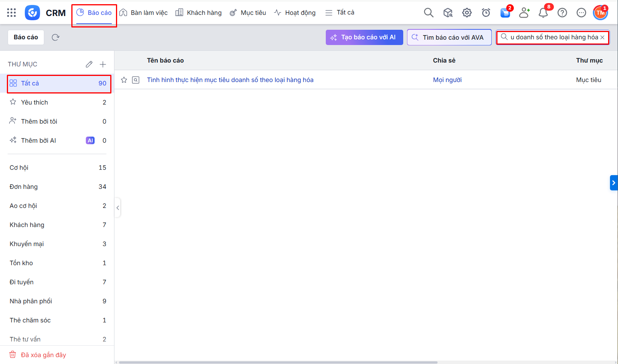The width and height of the screenshot is (618, 364).
Task: Switch to the Mục tiêu tab
Action: (248, 13)
